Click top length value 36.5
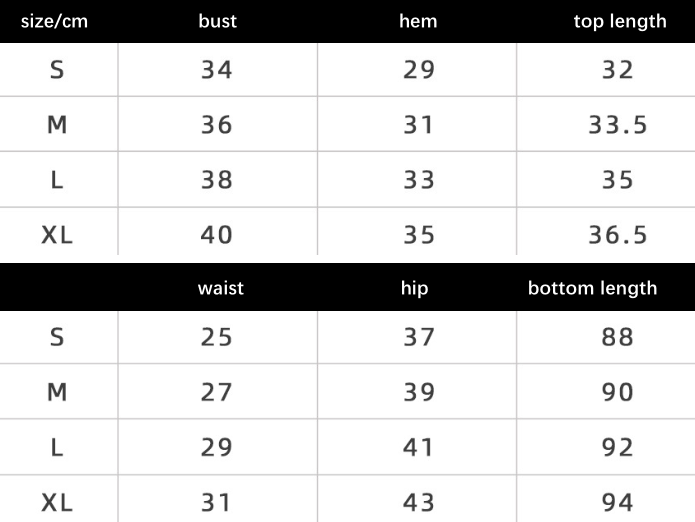 click(x=618, y=235)
